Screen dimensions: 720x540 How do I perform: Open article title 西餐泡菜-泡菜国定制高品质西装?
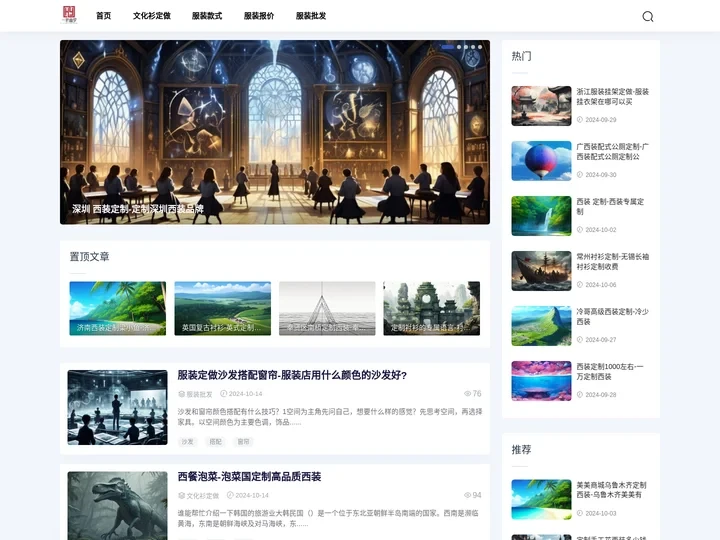click(249, 477)
